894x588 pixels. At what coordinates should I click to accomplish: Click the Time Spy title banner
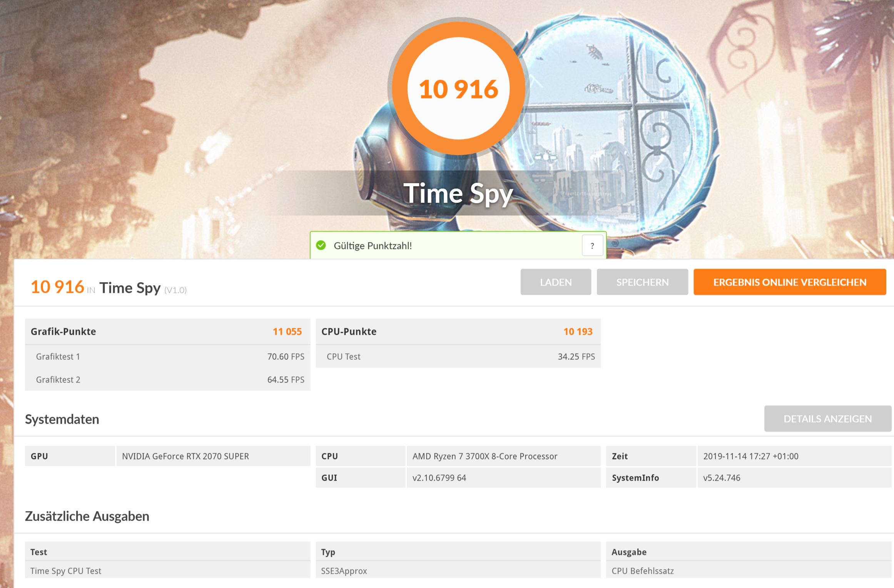pyautogui.click(x=458, y=193)
